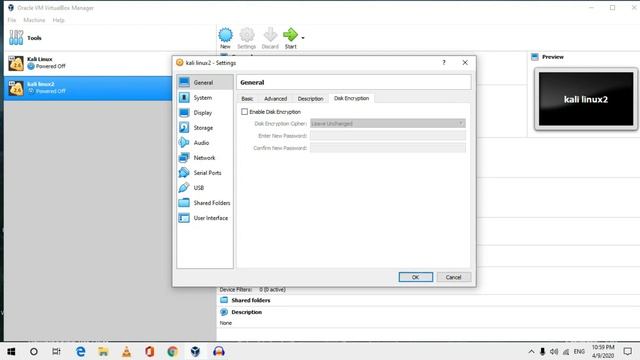This screenshot has width=640, height=360.
Task: Click the Enter New Password field
Action: point(387,136)
